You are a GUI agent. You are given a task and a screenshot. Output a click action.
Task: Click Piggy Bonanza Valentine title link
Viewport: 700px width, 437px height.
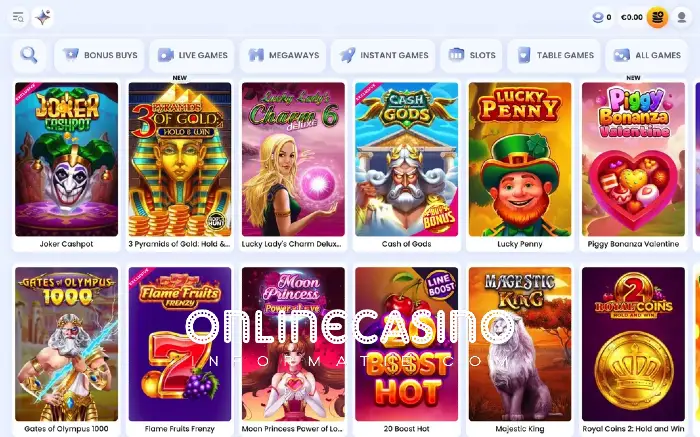click(x=633, y=244)
